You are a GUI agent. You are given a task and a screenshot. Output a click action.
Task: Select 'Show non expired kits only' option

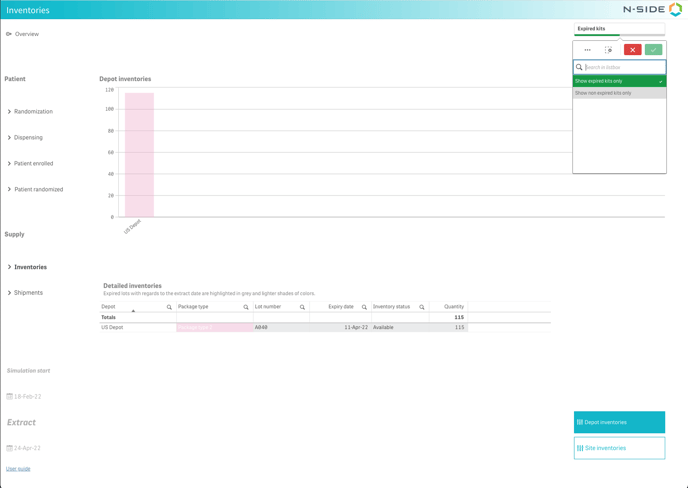click(x=618, y=93)
